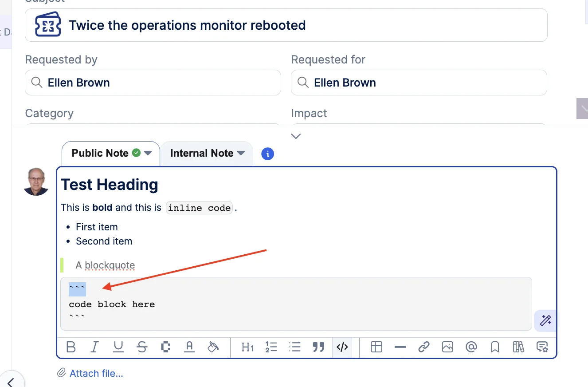The width and height of the screenshot is (588, 387).
Task: Click the magic wand AI assist button
Action: pos(545,320)
